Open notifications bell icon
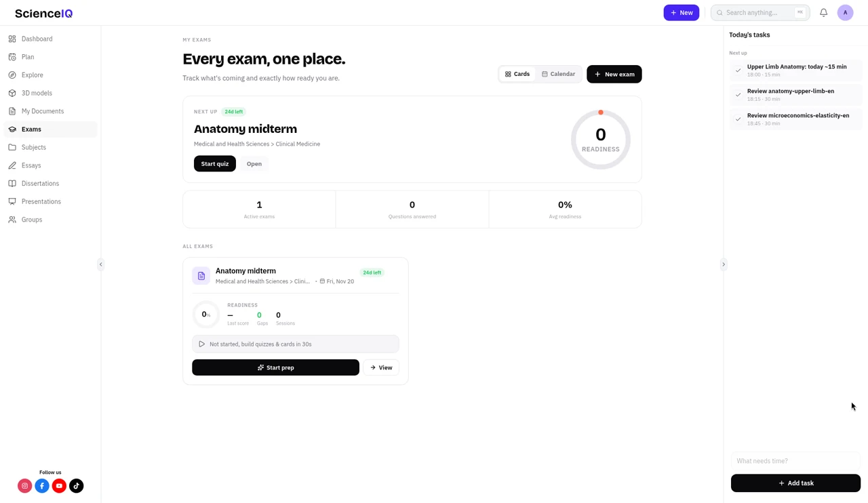The height and width of the screenshot is (503, 868). click(823, 13)
